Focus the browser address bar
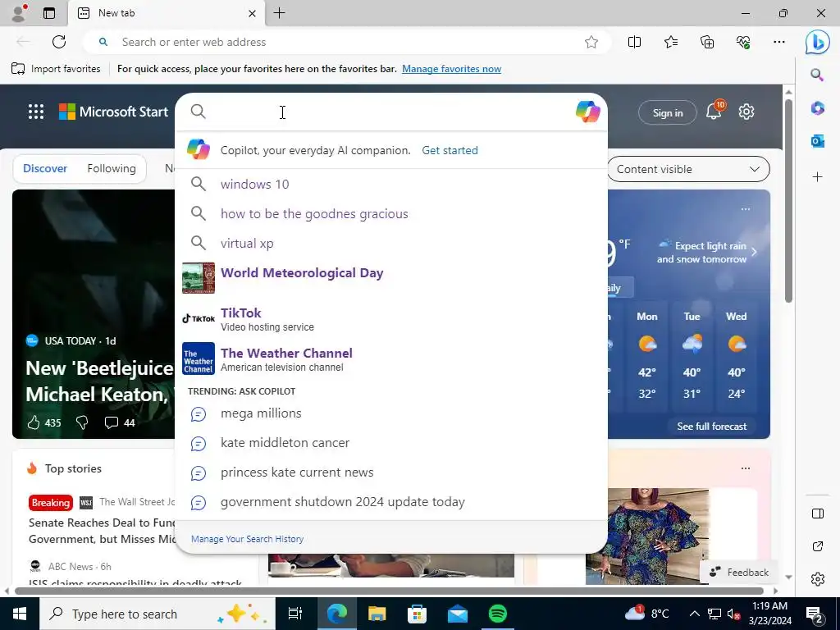 pyautogui.click(x=348, y=42)
